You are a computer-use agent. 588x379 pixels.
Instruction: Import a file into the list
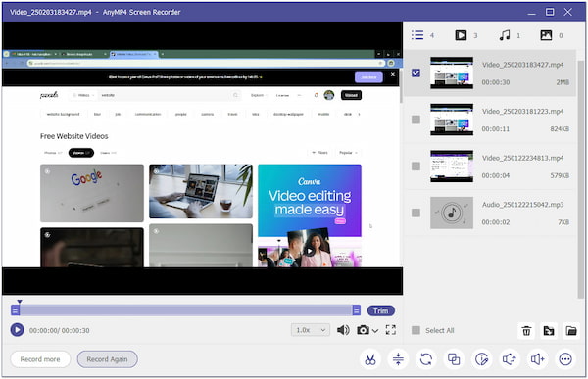(x=549, y=331)
